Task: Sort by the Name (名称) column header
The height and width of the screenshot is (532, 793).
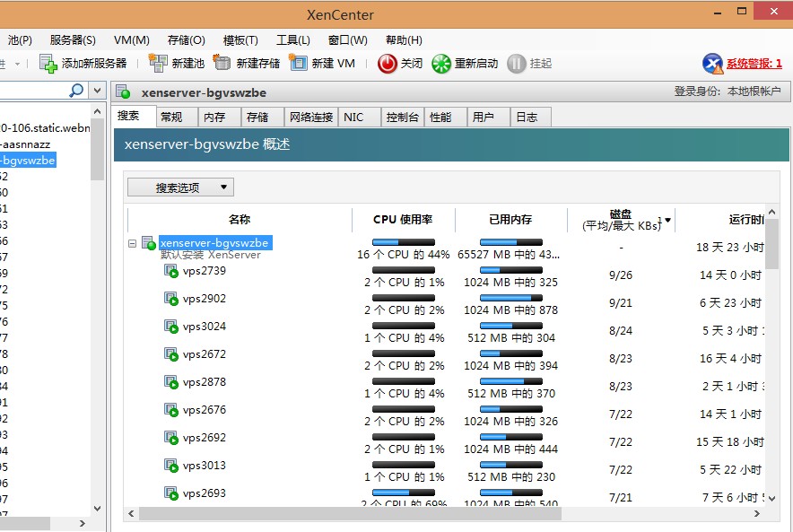Action: (240, 220)
